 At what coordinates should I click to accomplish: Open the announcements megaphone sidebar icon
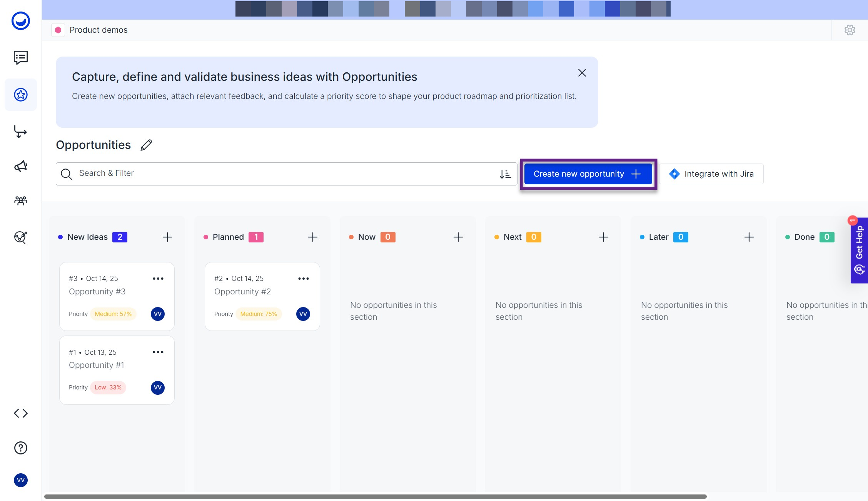click(21, 166)
